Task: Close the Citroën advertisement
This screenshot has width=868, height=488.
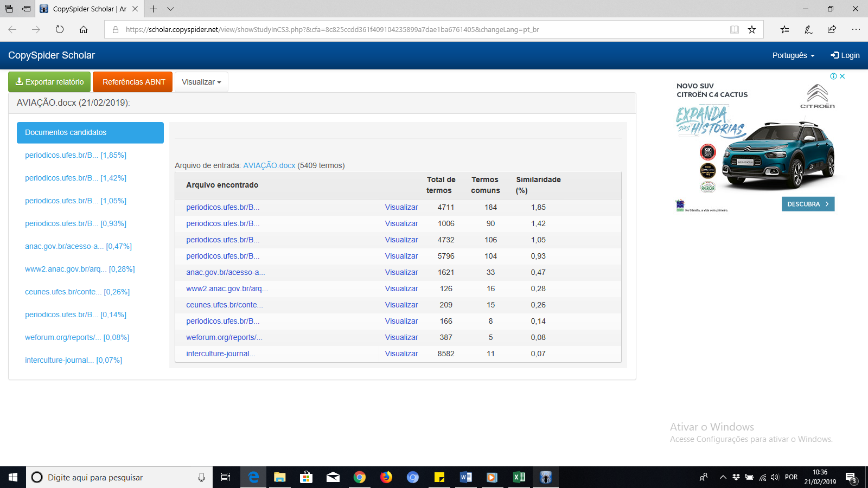Action: [843, 76]
